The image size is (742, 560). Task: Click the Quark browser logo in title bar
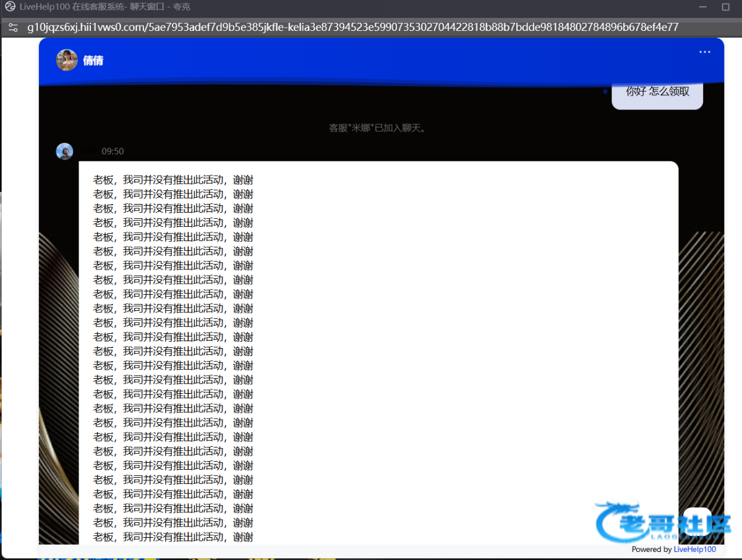click(x=10, y=7)
